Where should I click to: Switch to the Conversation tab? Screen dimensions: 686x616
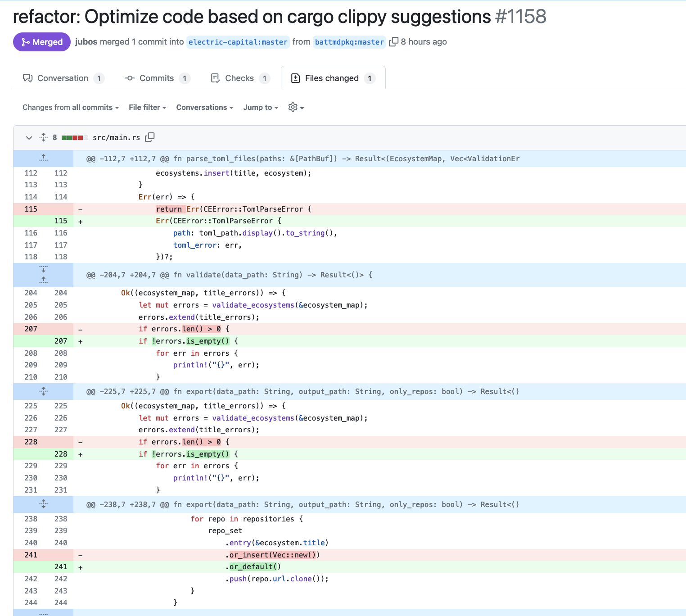(63, 78)
